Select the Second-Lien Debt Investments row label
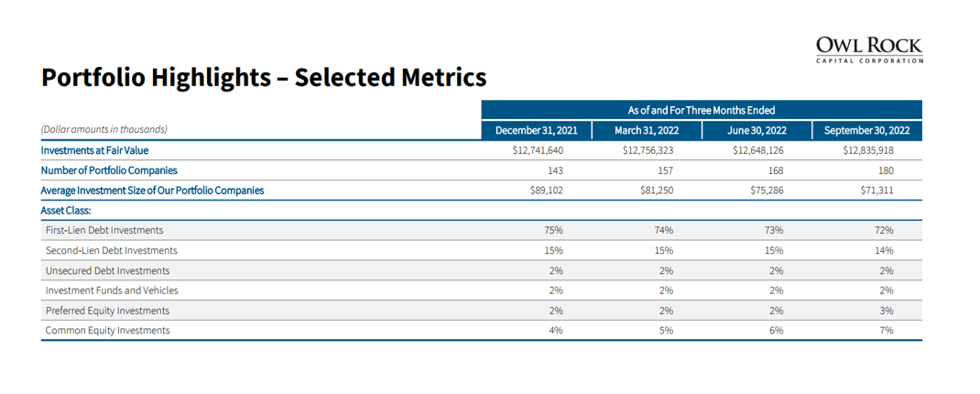 click(x=111, y=250)
